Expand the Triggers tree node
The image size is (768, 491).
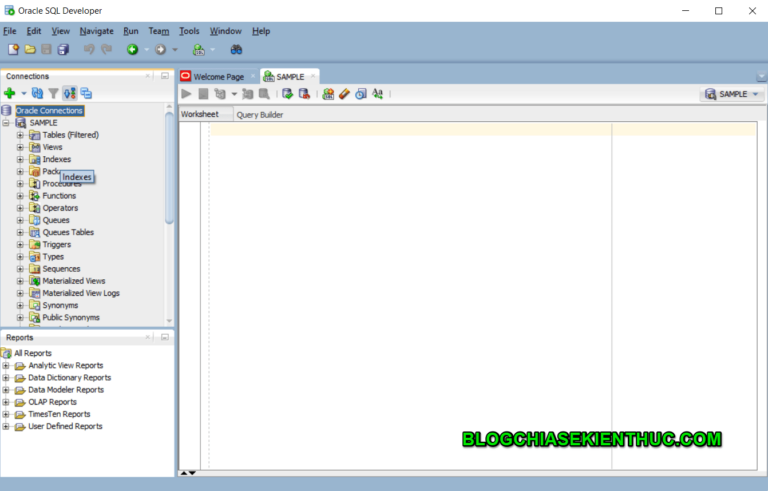(20, 245)
